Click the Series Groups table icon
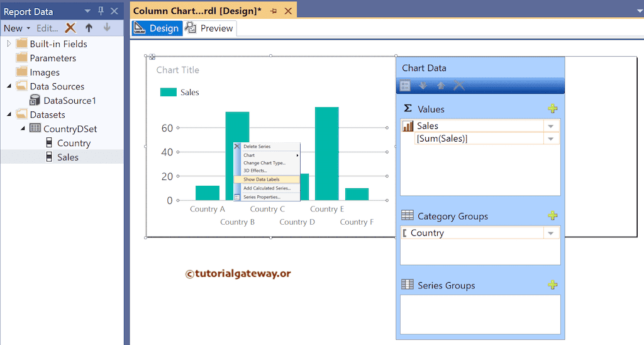 click(408, 284)
